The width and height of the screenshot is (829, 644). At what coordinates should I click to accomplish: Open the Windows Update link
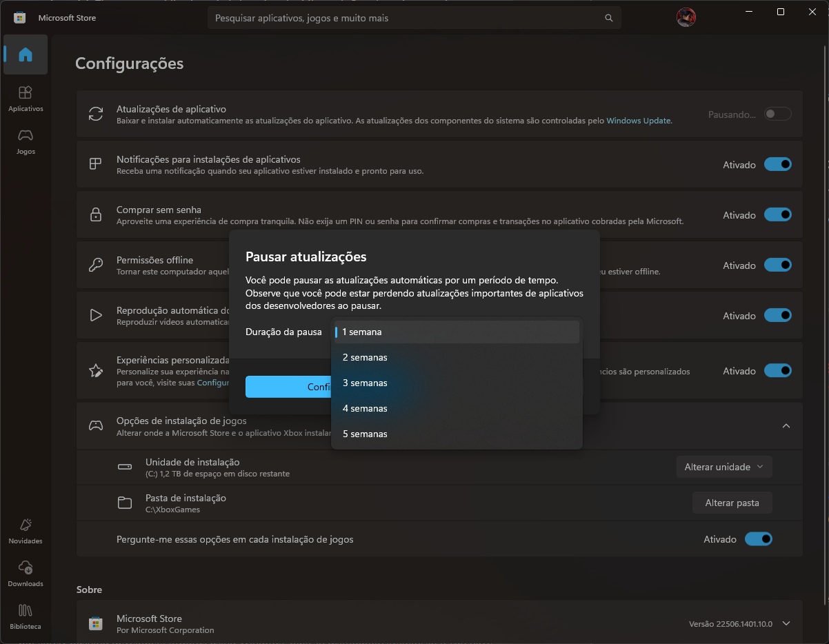pos(638,120)
